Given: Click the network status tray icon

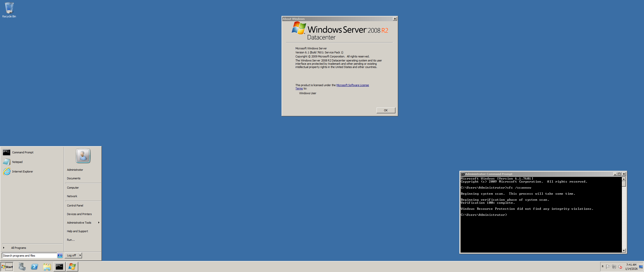Looking at the screenshot, I should pyautogui.click(x=614, y=267).
